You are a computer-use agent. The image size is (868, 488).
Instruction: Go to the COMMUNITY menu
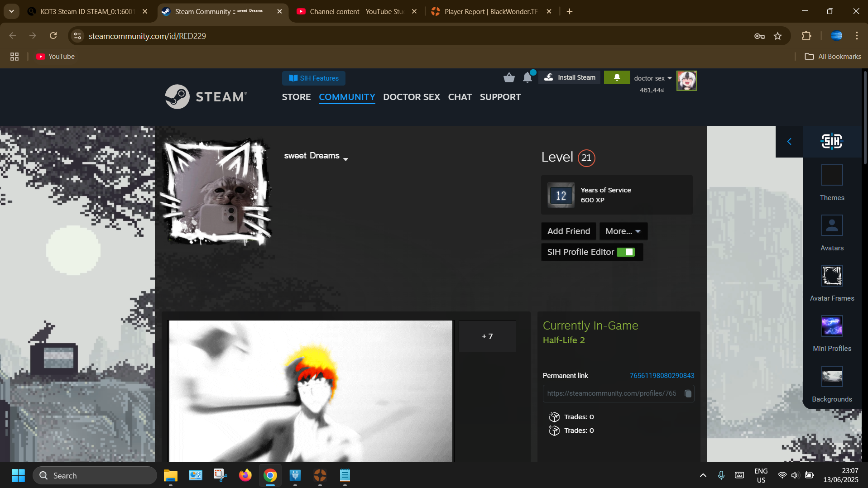pos(347,97)
